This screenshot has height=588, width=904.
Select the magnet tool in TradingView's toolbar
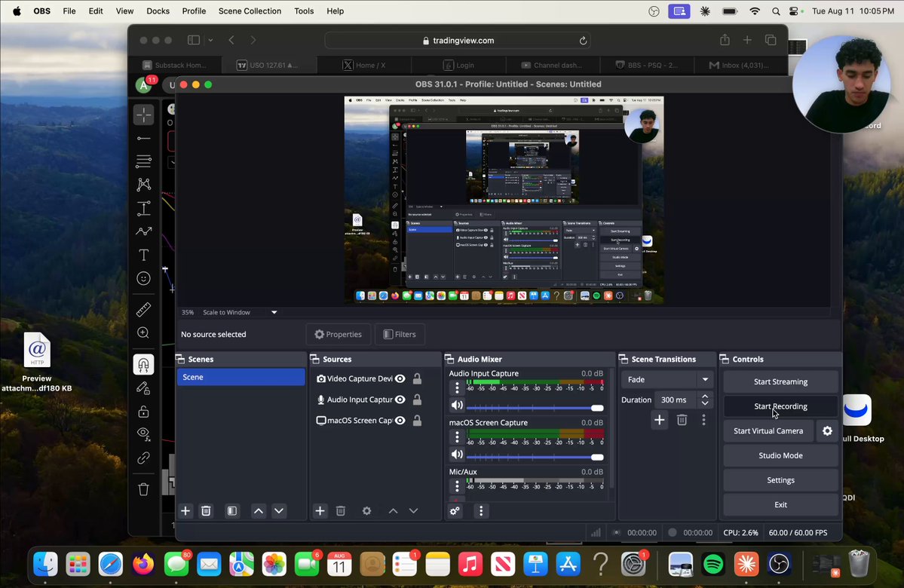(143, 364)
